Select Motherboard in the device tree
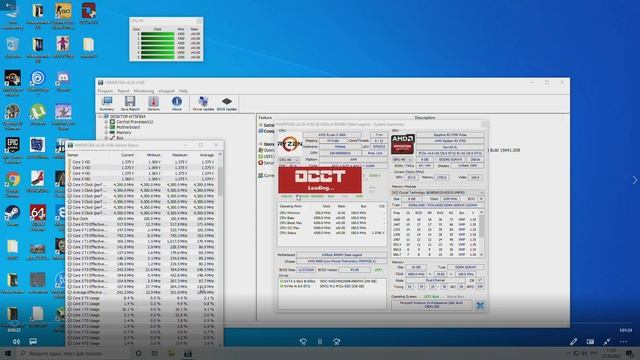The image size is (640, 360). click(128, 127)
